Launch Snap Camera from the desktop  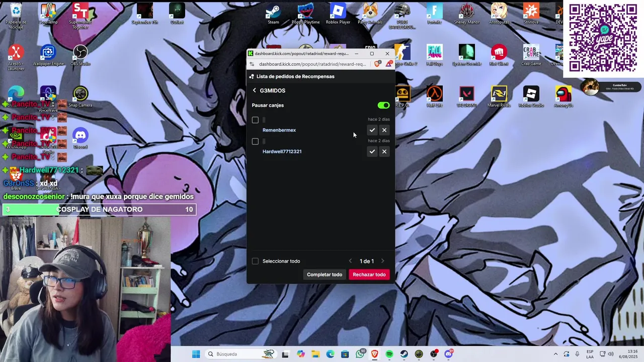[80, 97]
